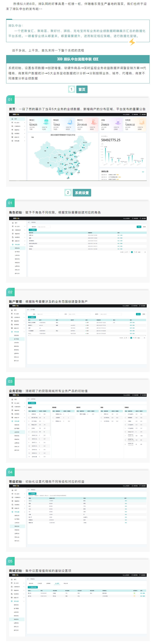Click 新增角色 button in 角色初始 screenshot
Screen dimensions: 152x644
[x=33, y=230]
